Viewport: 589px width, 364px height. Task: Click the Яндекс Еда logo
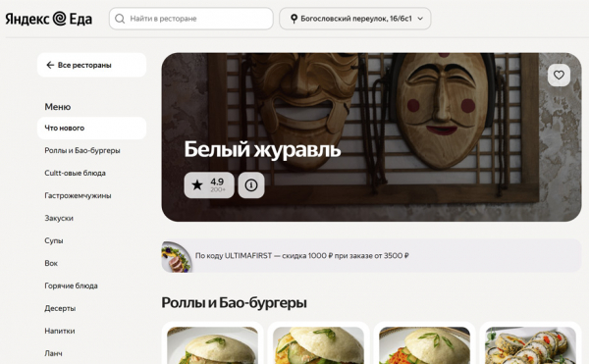[48, 19]
